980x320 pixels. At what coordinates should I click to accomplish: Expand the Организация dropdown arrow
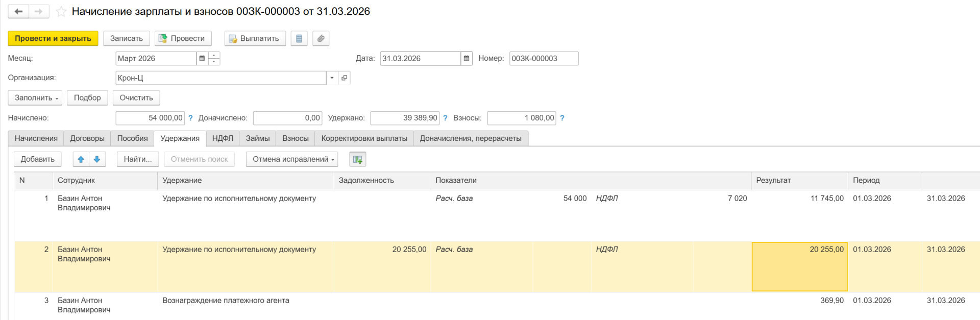coord(332,78)
